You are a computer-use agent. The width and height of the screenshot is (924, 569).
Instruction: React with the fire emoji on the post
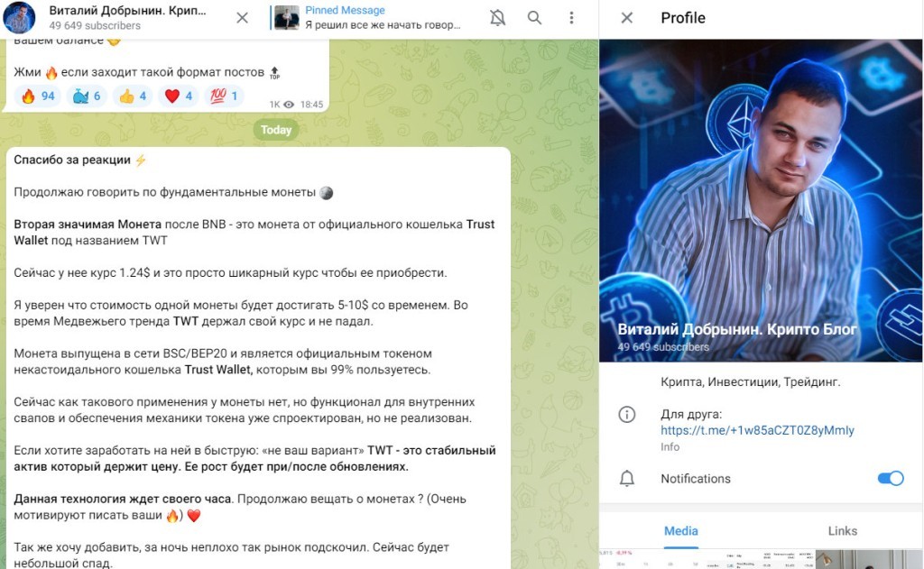tap(34, 94)
